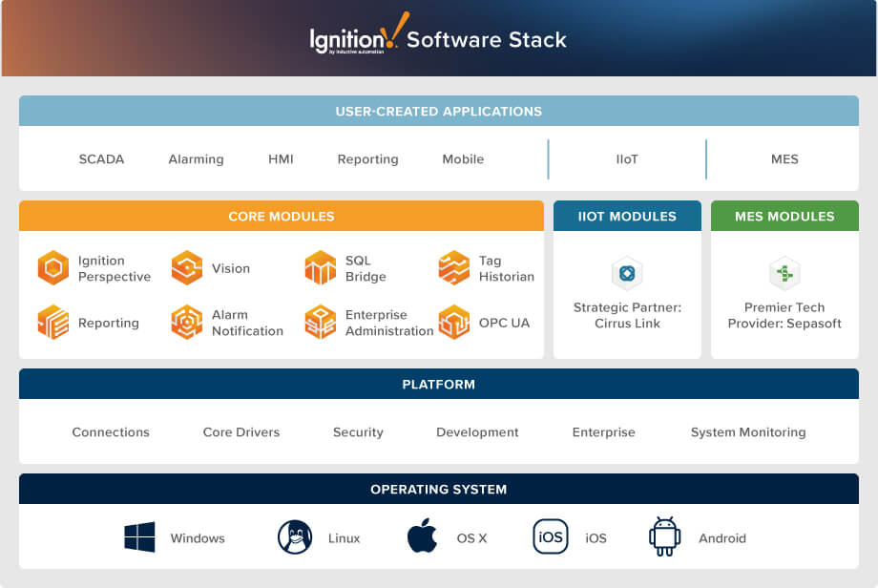Screen dimensions: 878x588
Task: Click the Apple OS X icon
Action: [420, 535]
